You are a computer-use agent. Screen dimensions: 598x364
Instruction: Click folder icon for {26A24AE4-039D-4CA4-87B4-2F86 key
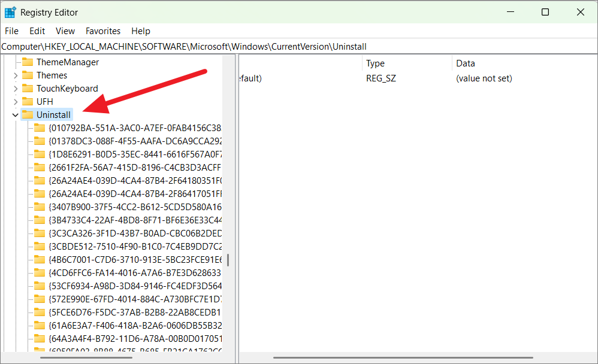pyautogui.click(x=40, y=193)
